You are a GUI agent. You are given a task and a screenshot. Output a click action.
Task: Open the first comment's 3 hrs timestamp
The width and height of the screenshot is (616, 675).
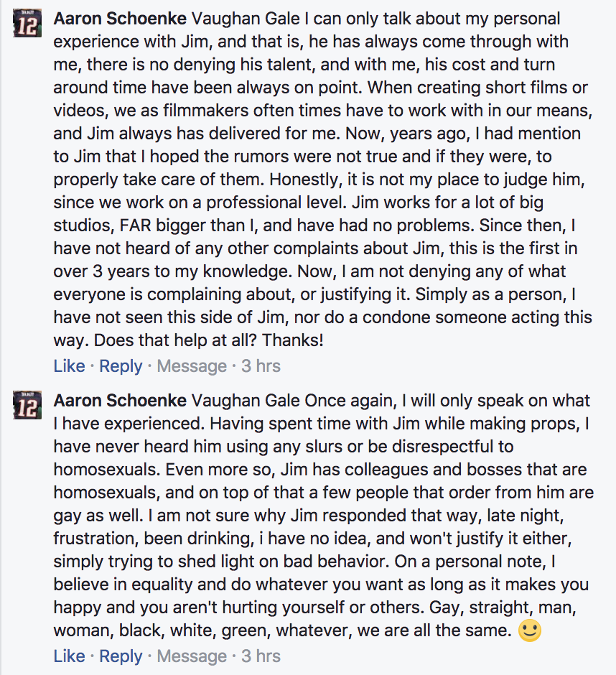click(261, 366)
